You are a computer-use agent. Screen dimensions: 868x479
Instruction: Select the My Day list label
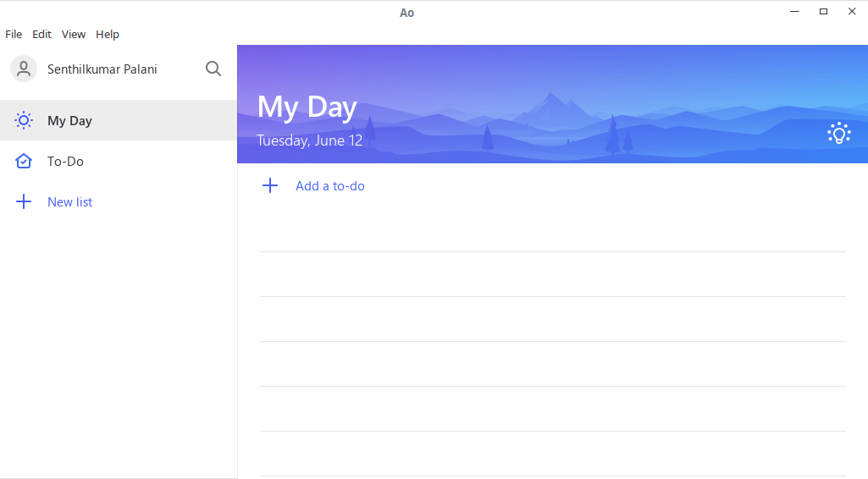(69, 120)
